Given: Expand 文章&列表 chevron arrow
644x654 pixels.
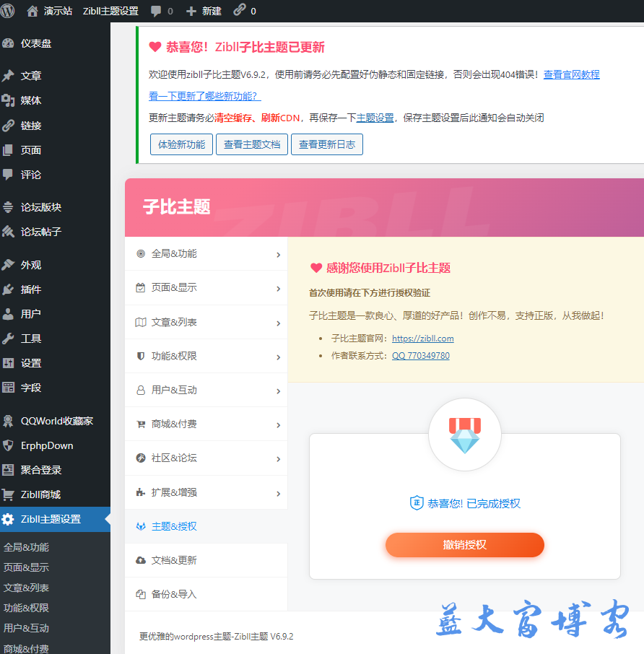Looking at the screenshot, I should coord(278,323).
